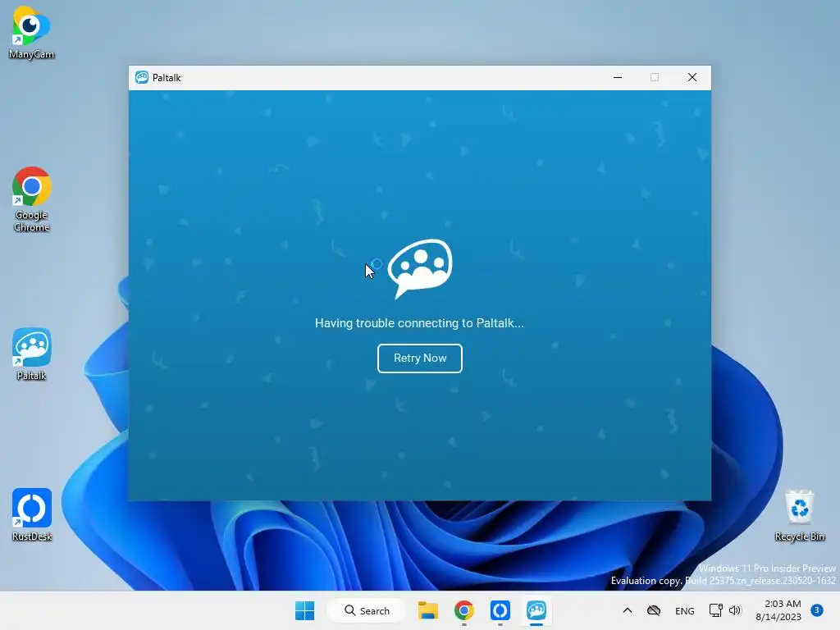Open File Explorer from the taskbar
This screenshot has height=630, width=840.
click(428, 610)
